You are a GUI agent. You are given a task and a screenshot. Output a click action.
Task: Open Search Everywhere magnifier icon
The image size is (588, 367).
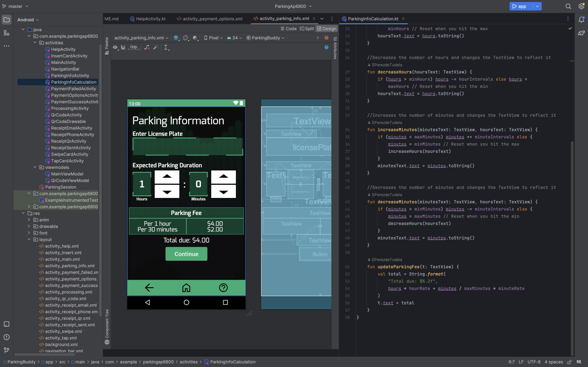[x=568, y=6]
